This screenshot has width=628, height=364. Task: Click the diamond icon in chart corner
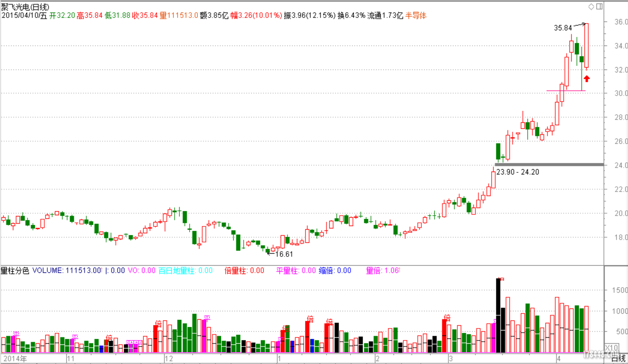point(591,6)
